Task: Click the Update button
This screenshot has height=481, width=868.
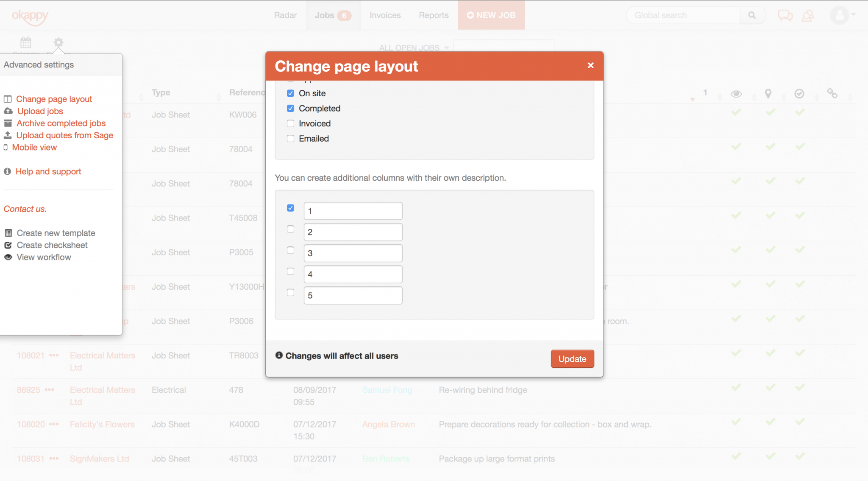Action: coord(572,359)
